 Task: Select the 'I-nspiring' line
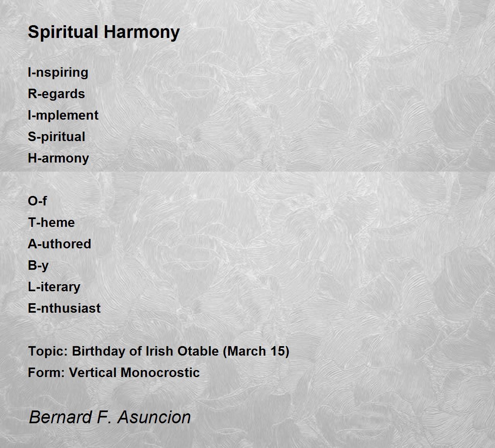coord(58,73)
